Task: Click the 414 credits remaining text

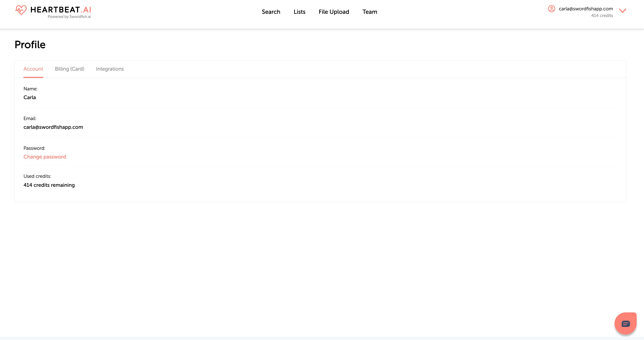Action: (49, 185)
